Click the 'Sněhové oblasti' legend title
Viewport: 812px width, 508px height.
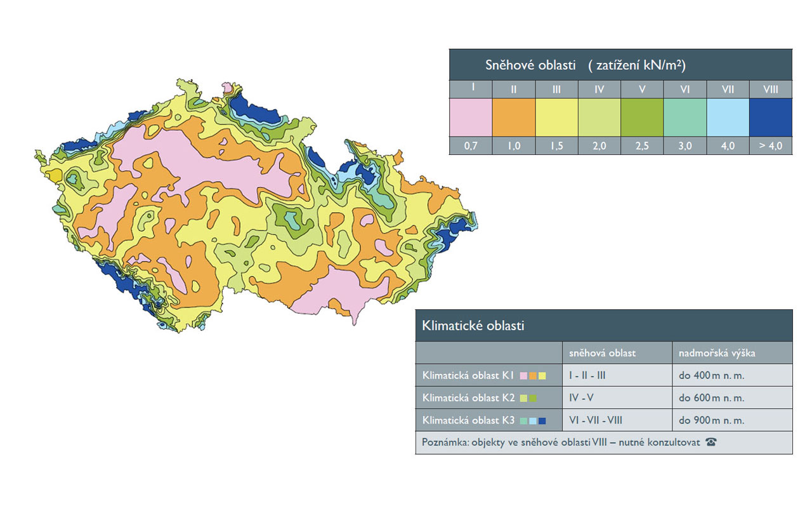pyautogui.click(x=530, y=65)
